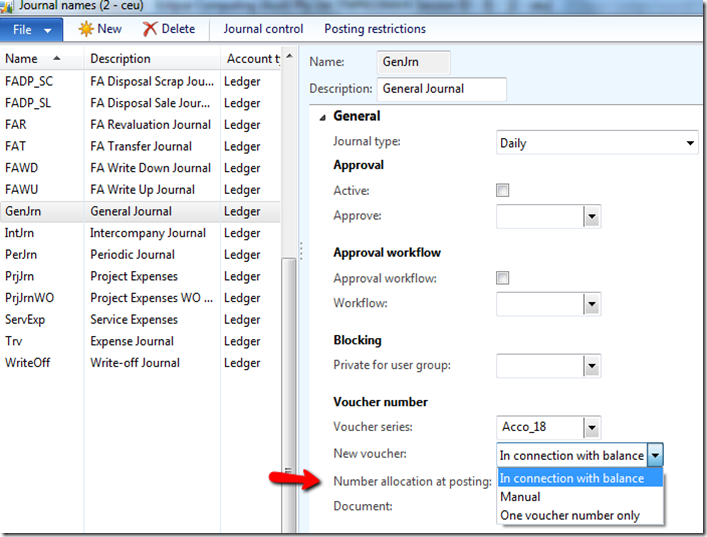Viewport: 707px width, 537px height.
Task: Select the FAT journal name
Action: (x=15, y=147)
